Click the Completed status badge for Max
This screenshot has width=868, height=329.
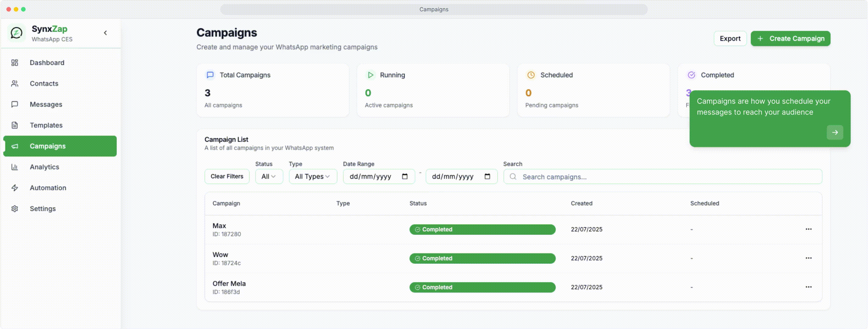coord(482,229)
